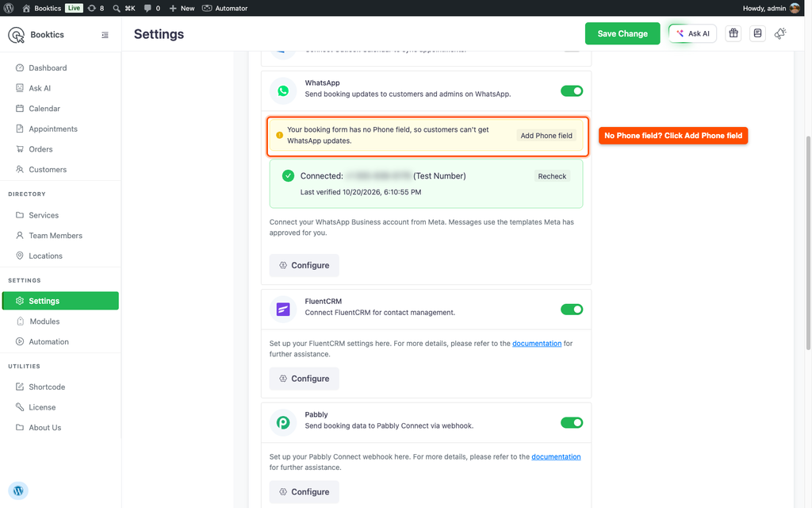Open Automation in the sidebar
812x508 pixels.
48,341
